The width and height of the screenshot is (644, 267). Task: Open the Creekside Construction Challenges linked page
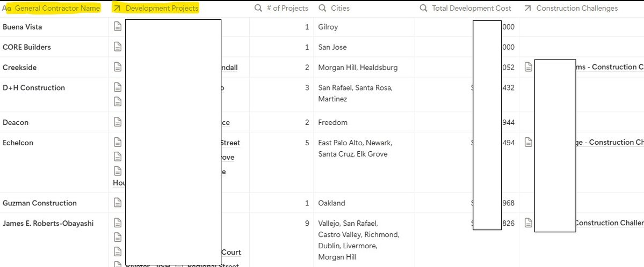(x=610, y=67)
